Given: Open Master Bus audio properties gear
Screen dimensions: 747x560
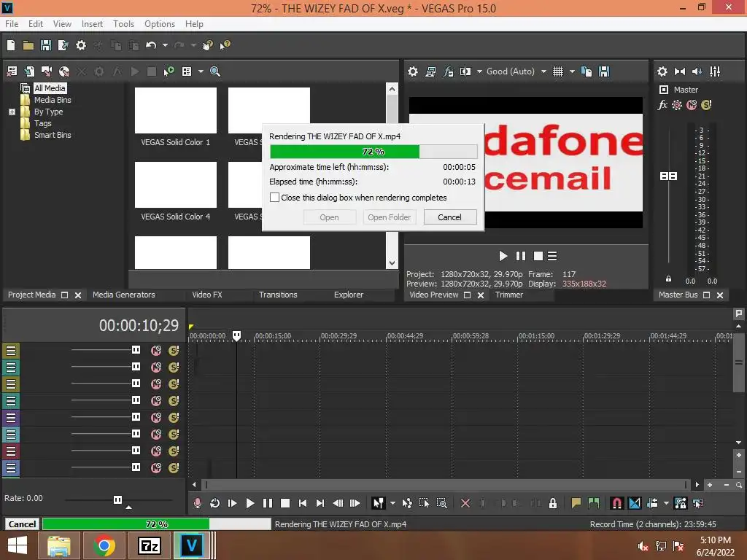Looking at the screenshot, I should coord(662,71).
